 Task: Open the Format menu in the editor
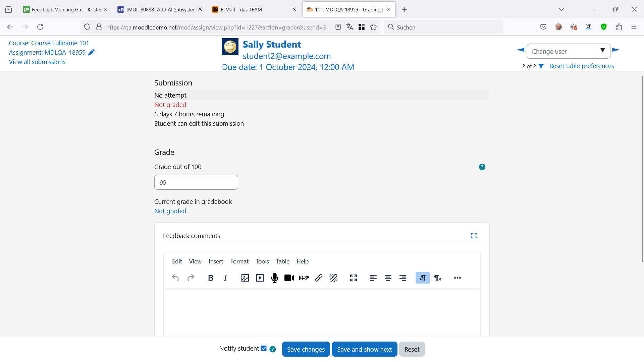pos(239,261)
